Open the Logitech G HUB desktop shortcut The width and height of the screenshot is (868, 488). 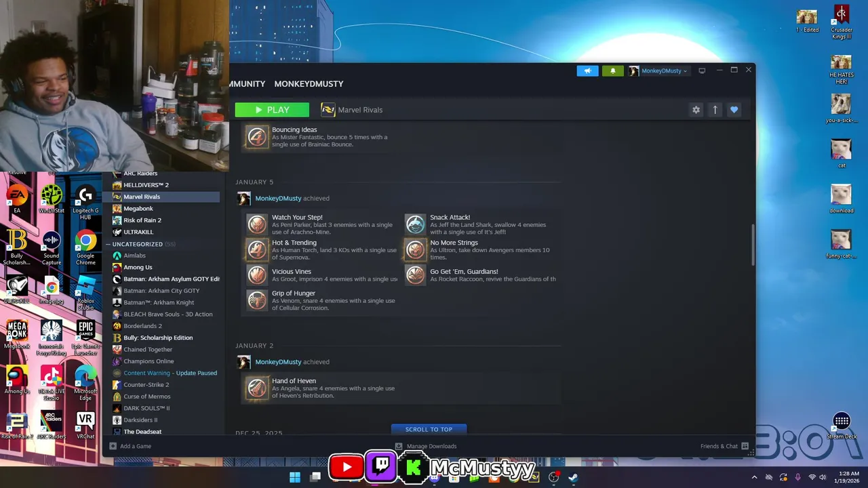(85, 203)
